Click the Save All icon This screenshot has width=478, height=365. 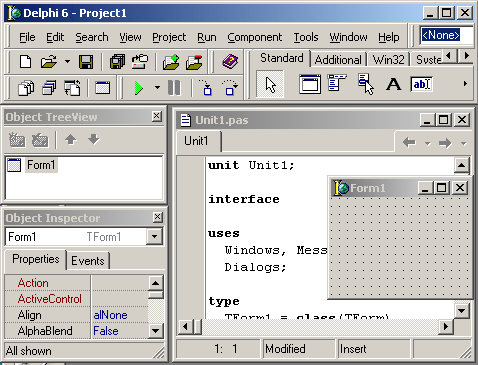[x=117, y=62]
